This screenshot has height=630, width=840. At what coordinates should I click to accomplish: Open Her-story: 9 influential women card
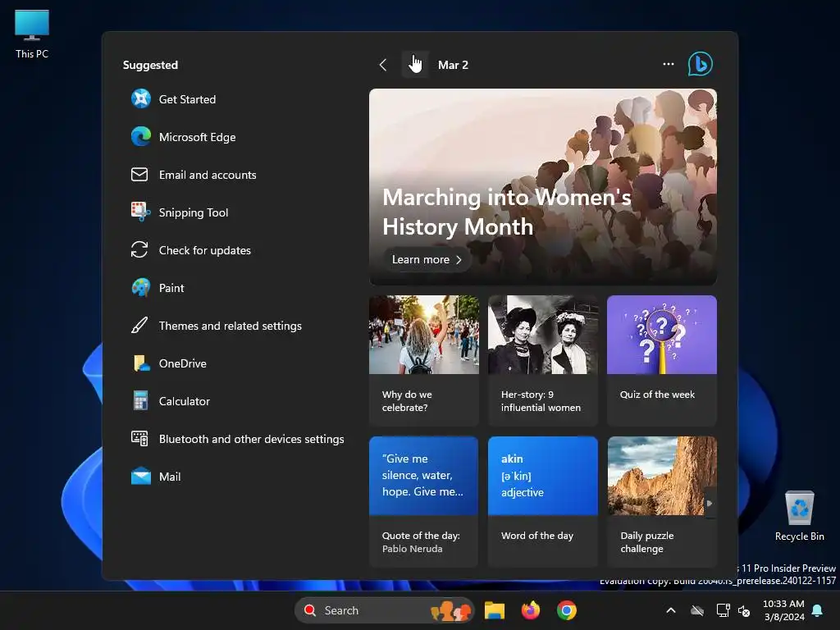point(543,361)
